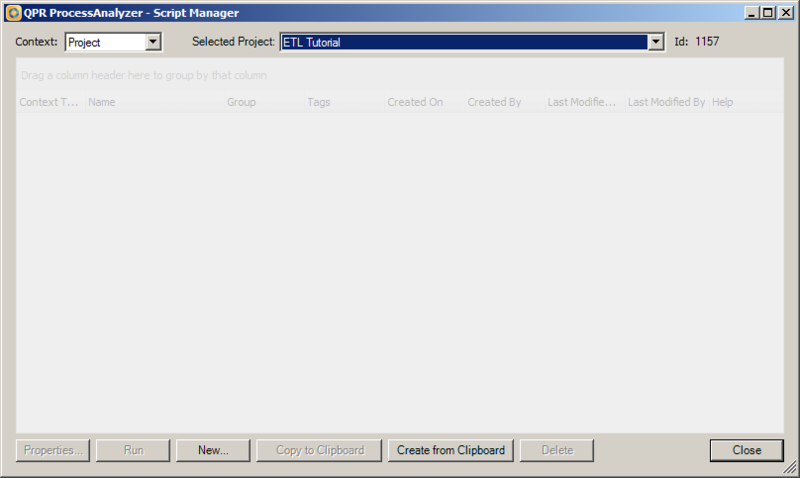Click Create from Clipboard button

451,450
